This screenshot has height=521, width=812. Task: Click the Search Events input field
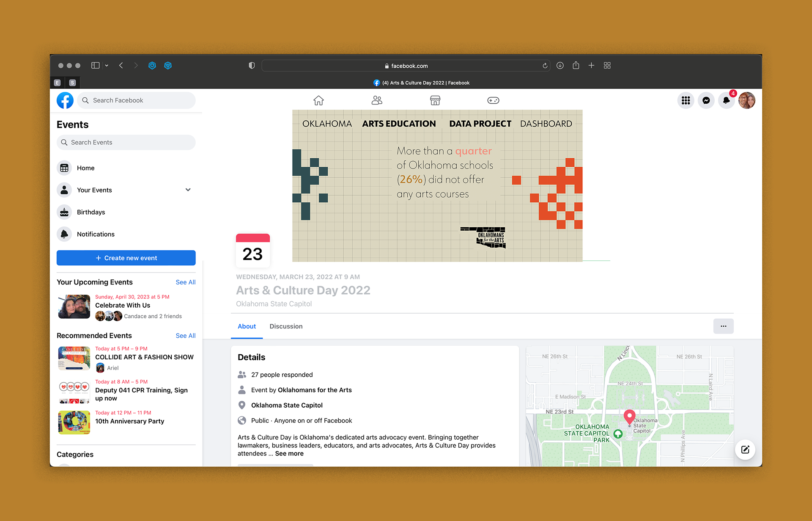126,143
